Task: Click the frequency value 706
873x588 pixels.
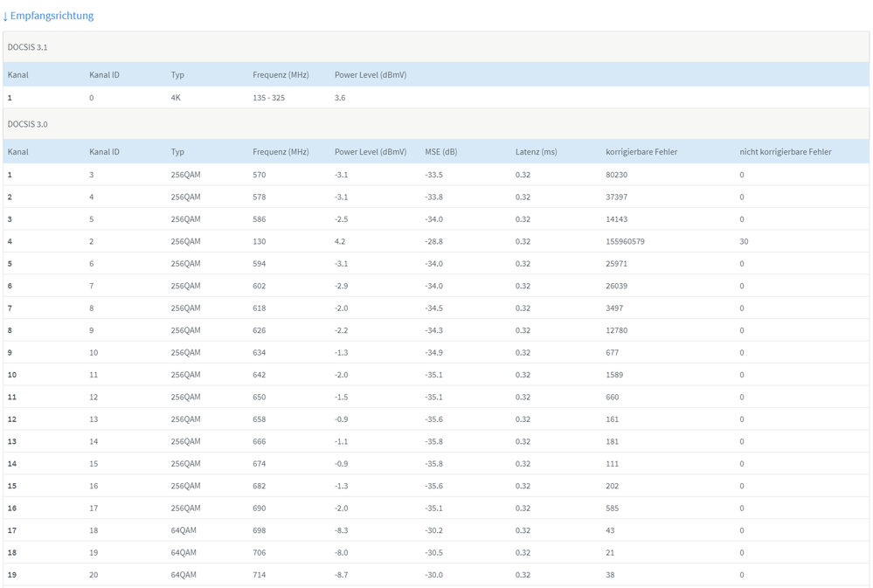Action: tap(260, 553)
